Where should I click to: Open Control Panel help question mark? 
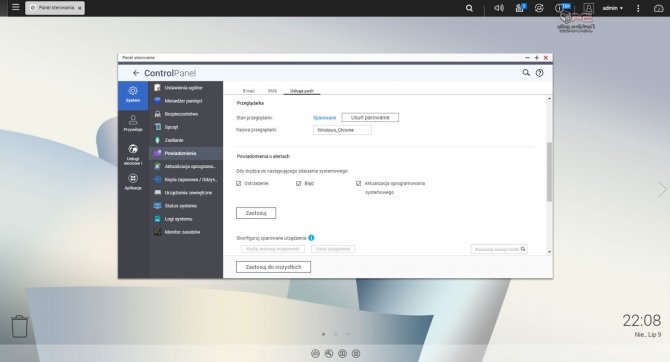pos(540,73)
